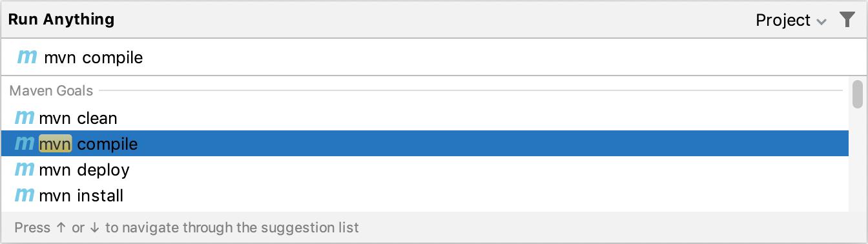Click the Maven icon beside mvn compile
This screenshot has height=244, width=868.
[x=25, y=144]
